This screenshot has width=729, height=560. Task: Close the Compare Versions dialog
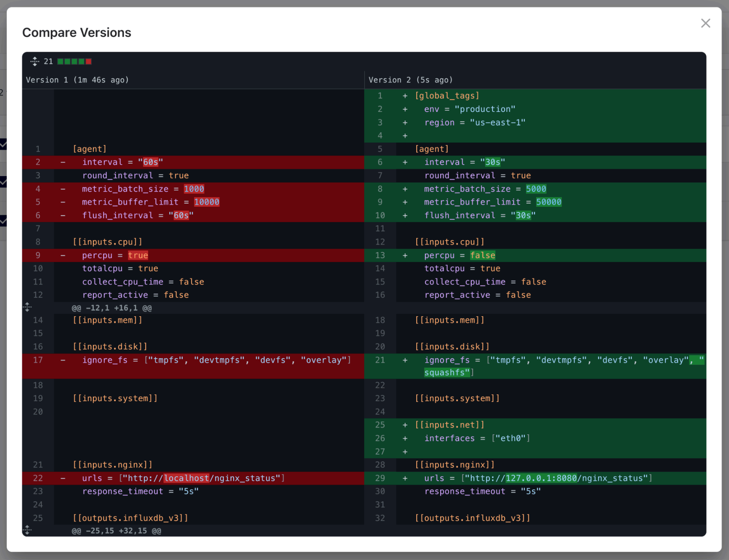(x=706, y=23)
